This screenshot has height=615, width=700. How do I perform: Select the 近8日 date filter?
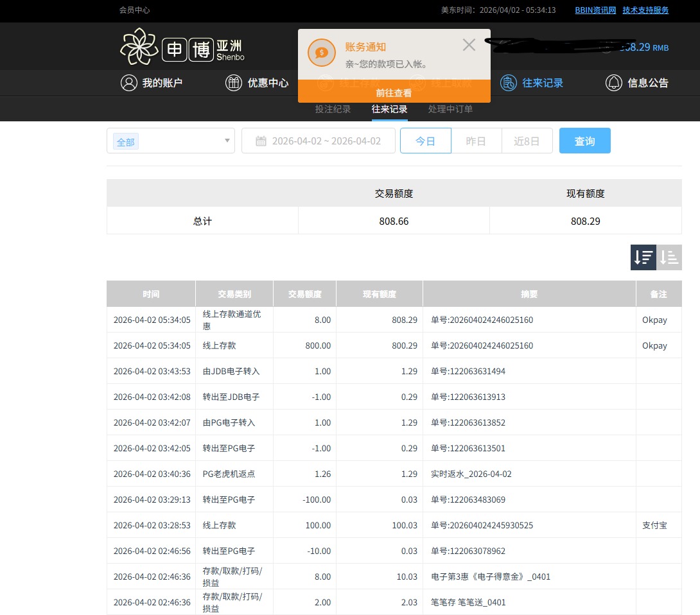(x=526, y=141)
